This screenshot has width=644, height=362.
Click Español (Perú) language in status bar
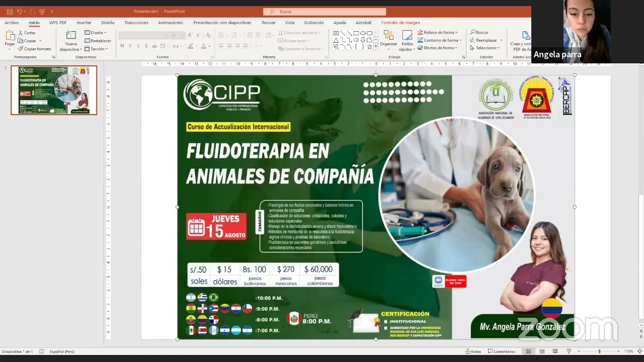point(62,351)
